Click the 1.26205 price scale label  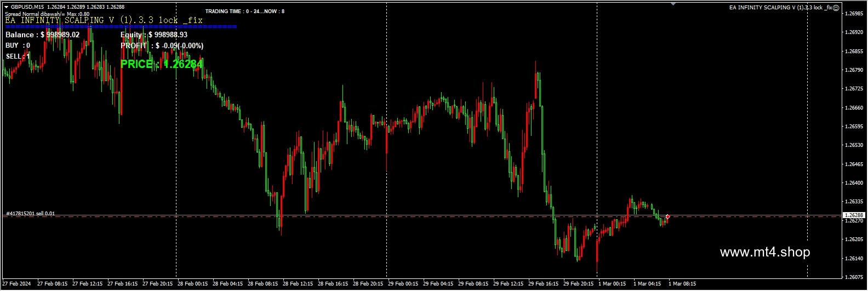pos(854,239)
